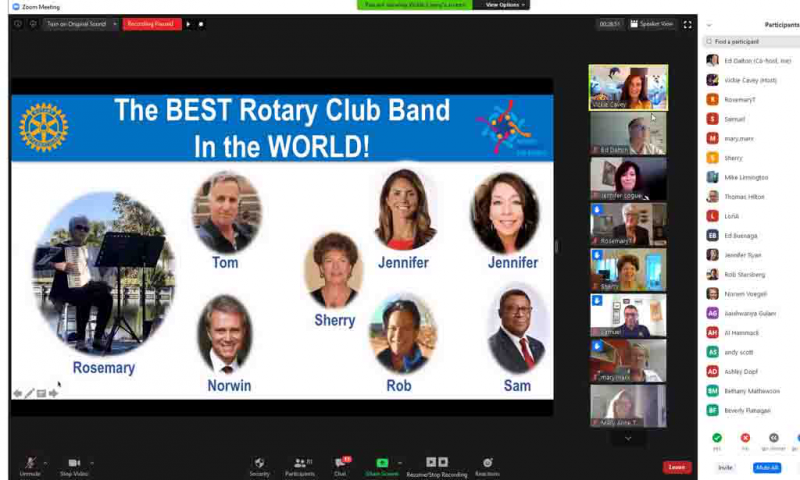Open the Chat icon with the red badge
The width and height of the screenshot is (800, 480).
point(340,463)
